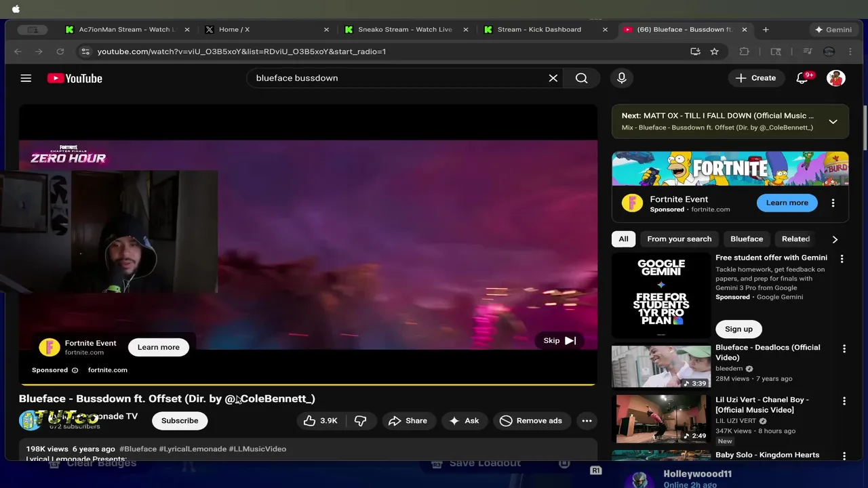Open Google Gemini ad thumbnail

pos(661,296)
